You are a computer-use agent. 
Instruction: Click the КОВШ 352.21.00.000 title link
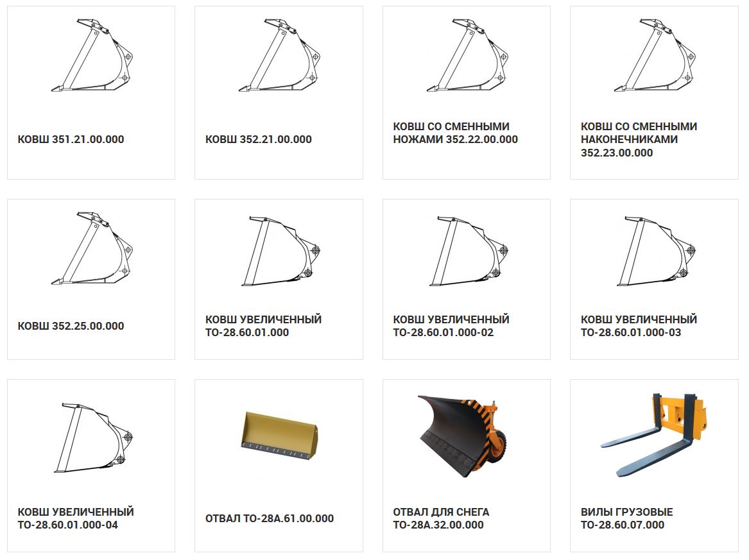[259, 139]
